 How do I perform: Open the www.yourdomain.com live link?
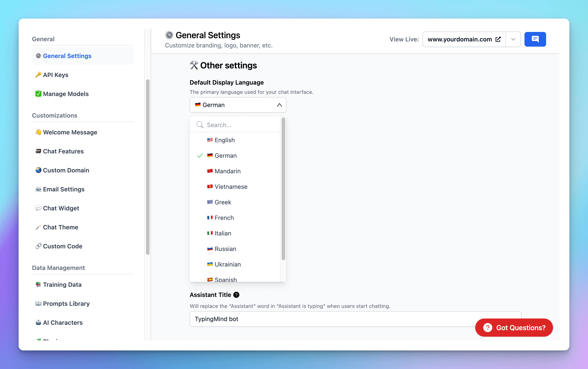[x=459, y=39]
